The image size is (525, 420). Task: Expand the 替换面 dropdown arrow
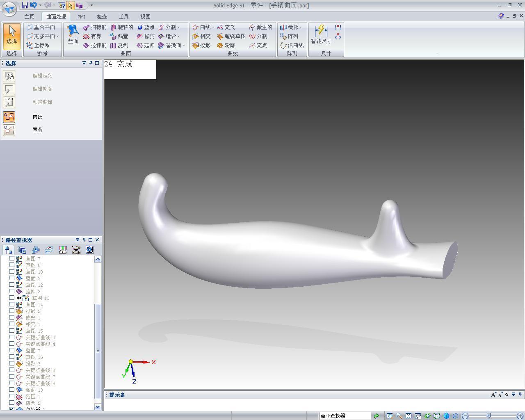point(184,45)
